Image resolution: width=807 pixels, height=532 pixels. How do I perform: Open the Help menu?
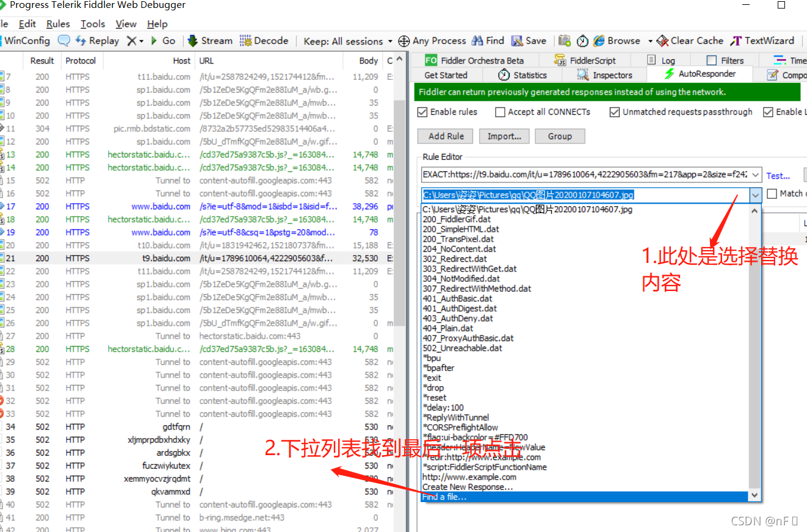click(157, 24)
